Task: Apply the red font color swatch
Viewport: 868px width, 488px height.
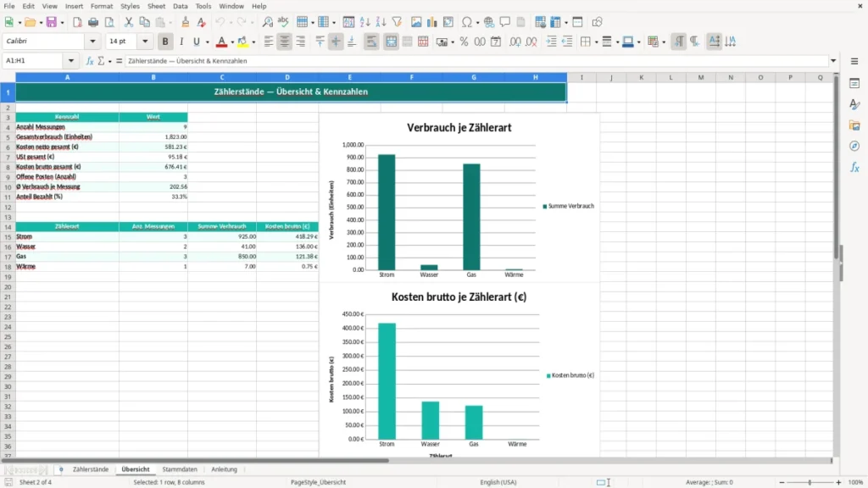Action: [221, 42]
